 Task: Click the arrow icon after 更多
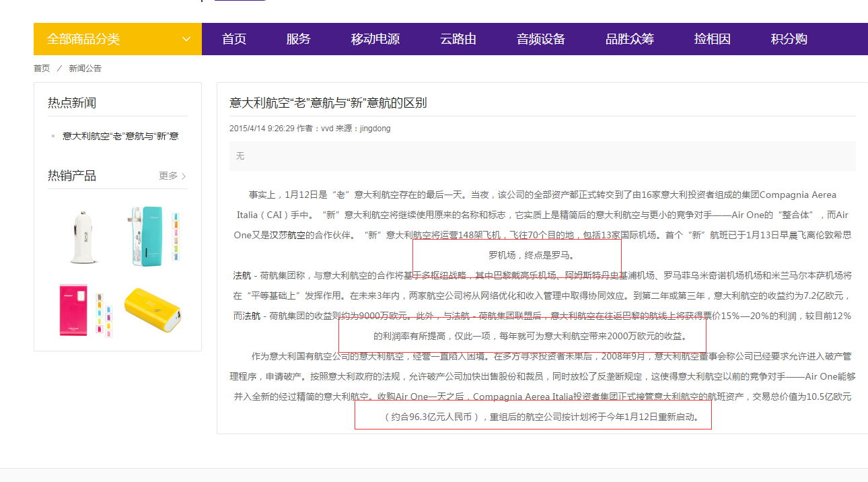tap(184, 176)
